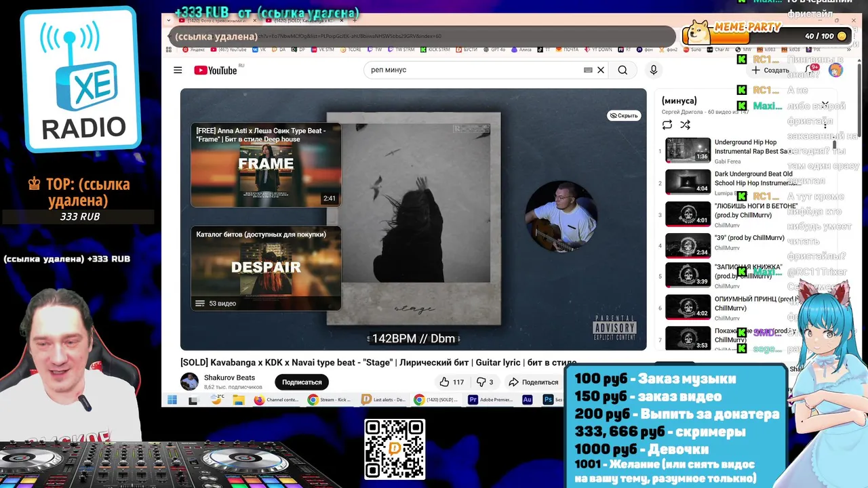
Task: Toggle playlist shuffle in (минуса) playlist
Action: [685, 125]
